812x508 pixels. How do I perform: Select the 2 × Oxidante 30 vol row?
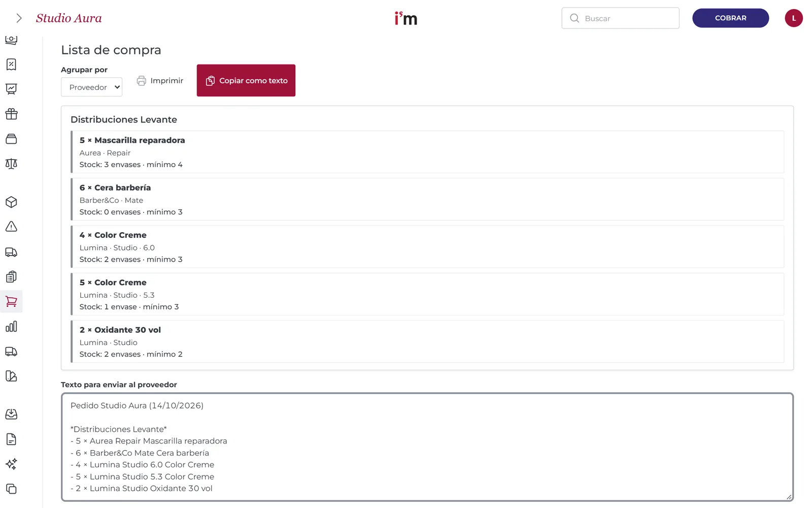click(x=427, y=341)
